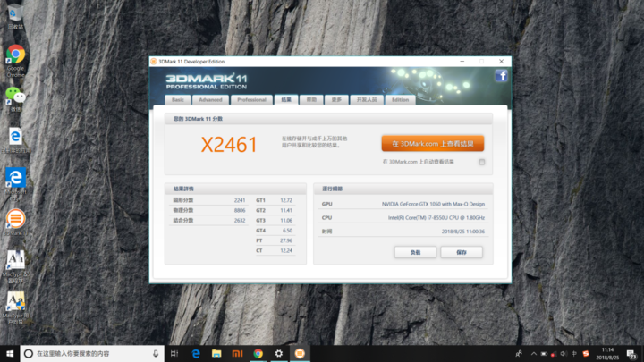The height and width of the screenshot is (362, 644).
Task: Open the Recycle Bin desktop icon
Action: (x=15, y=16)
